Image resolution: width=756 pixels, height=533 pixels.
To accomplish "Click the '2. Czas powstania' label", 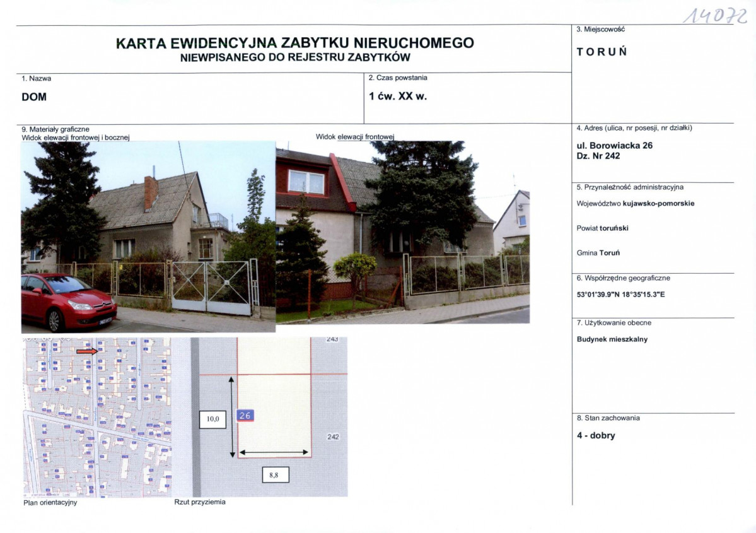I will tap(398, 78).
